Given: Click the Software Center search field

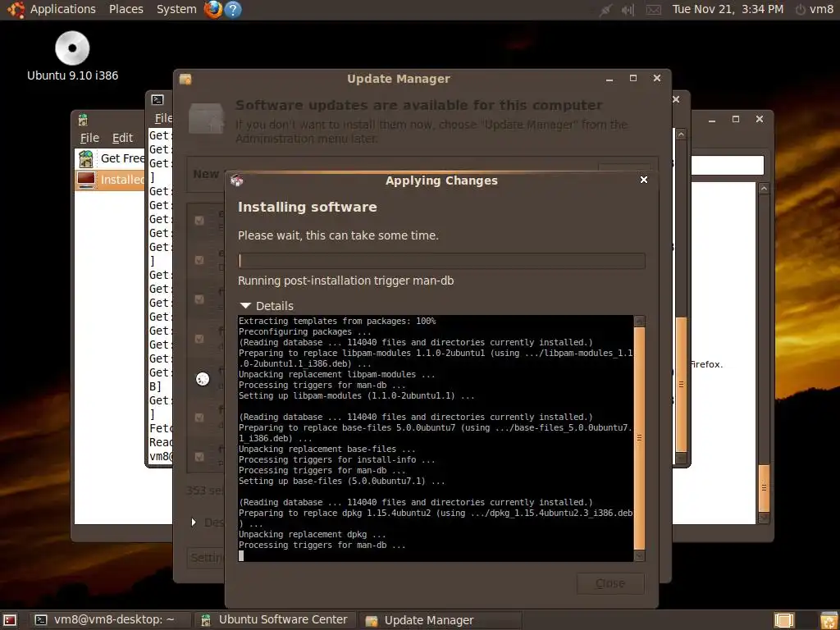Looking at the screenshot, I should 728,165.
